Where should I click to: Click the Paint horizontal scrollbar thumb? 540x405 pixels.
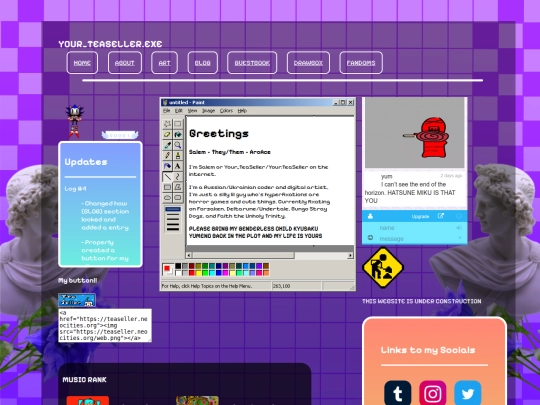click(x=243, y=255)
